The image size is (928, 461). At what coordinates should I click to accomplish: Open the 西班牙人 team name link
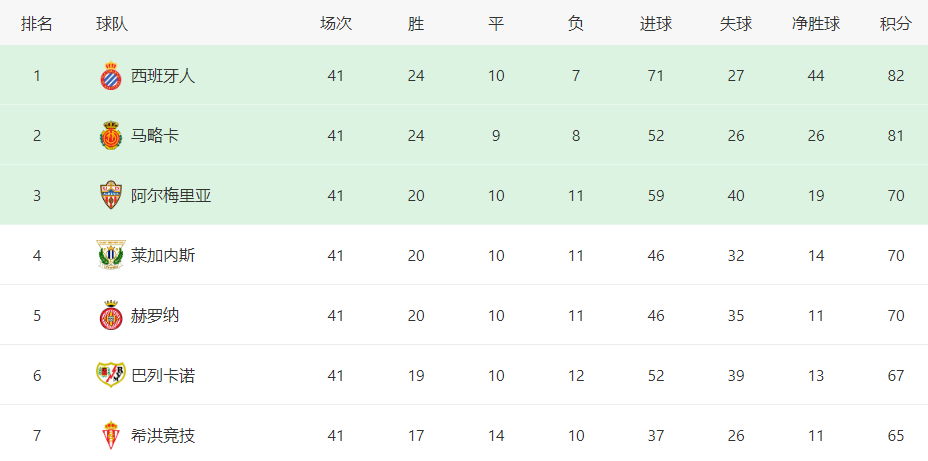[163, 76]
